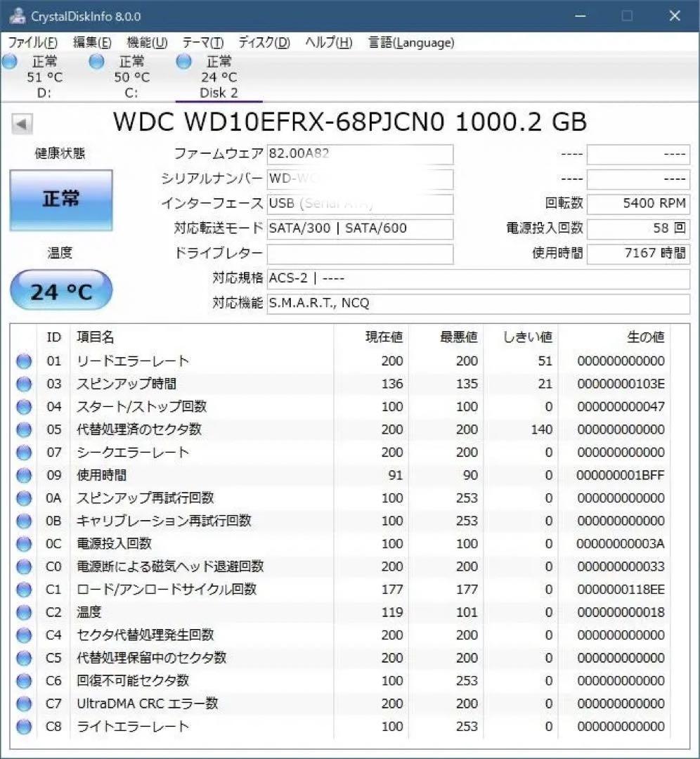Click the empty drive letter field

360,254
